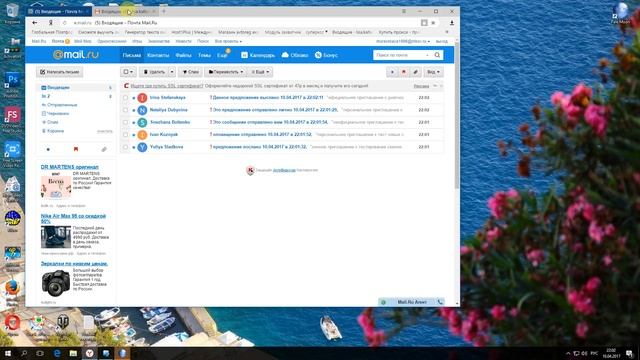Select the checkbox for Yuliya Sladkova's email
The width and height of the screenshot is (640, 360).
[125, 147]
